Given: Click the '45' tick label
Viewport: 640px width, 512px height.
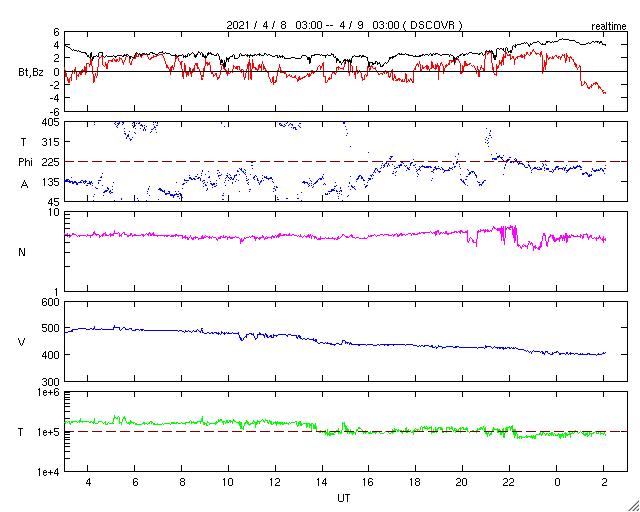Looking at the screenshot, I should click(x=53, y=202).
